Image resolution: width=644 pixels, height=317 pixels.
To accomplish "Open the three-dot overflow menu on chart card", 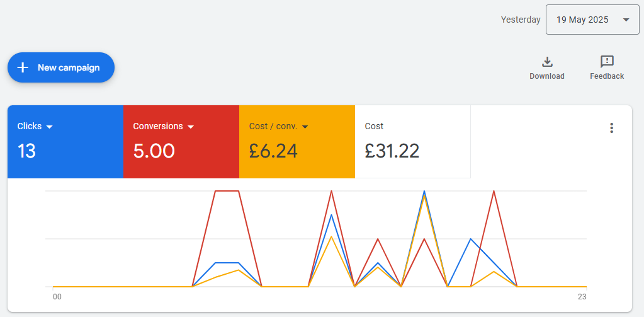I will pyautogui.click(x=611, y=128).
